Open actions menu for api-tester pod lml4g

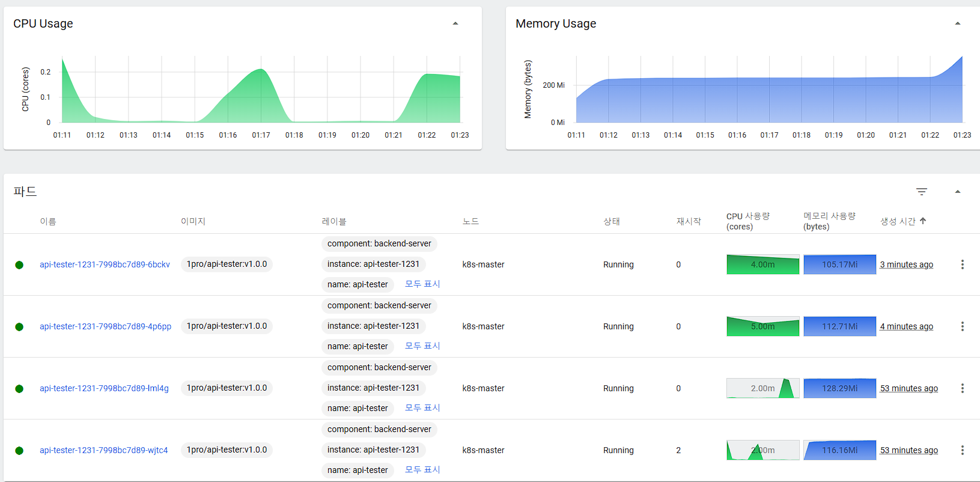point(962,388)
